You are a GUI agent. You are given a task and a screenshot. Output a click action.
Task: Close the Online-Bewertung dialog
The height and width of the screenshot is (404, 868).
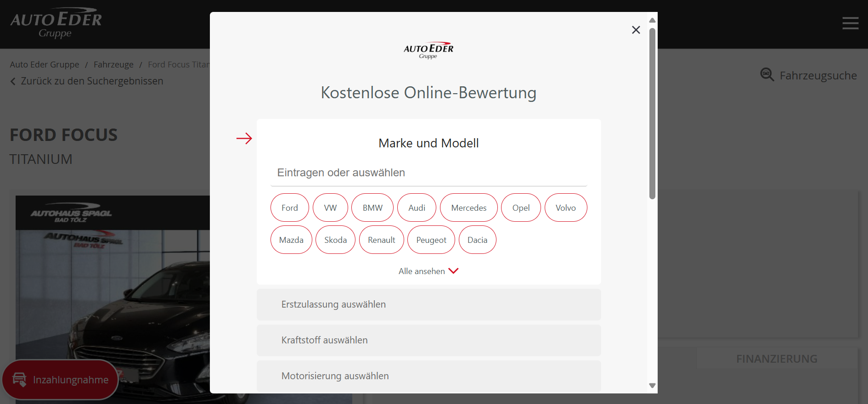(636, 30)
